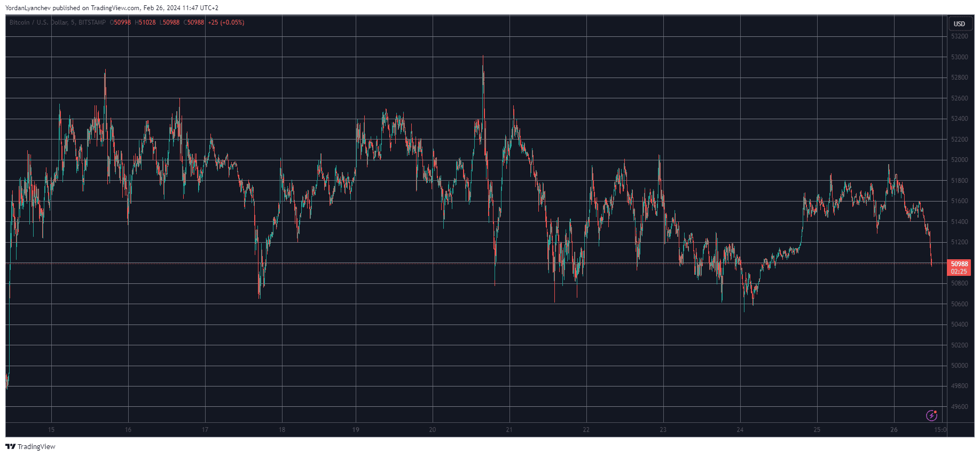This screenshot has height=456, width=980.
Task: Click the 50600 price axis label
Action: [959, 304]
